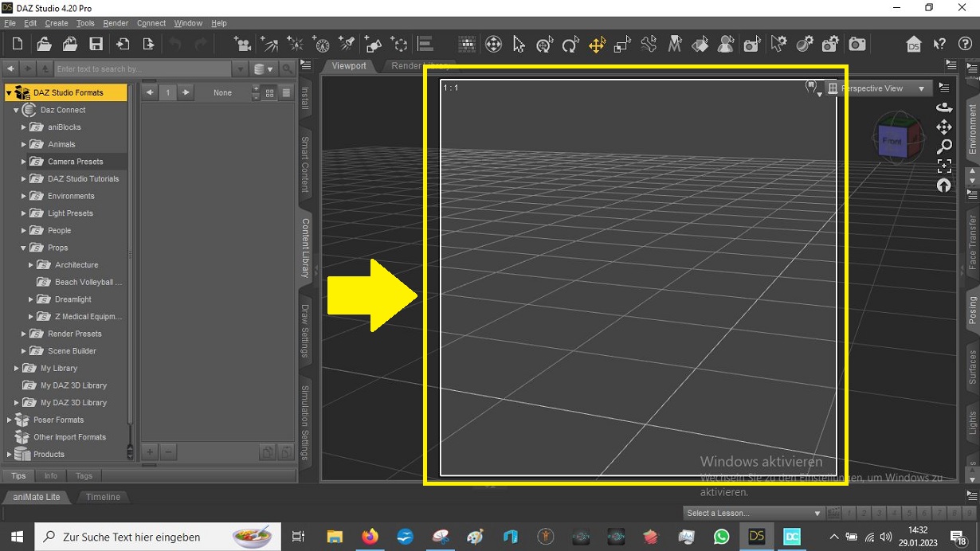This screenshot has width=980, height=551.
Task: Expand the Architecture folder
Action: (31, 265)
